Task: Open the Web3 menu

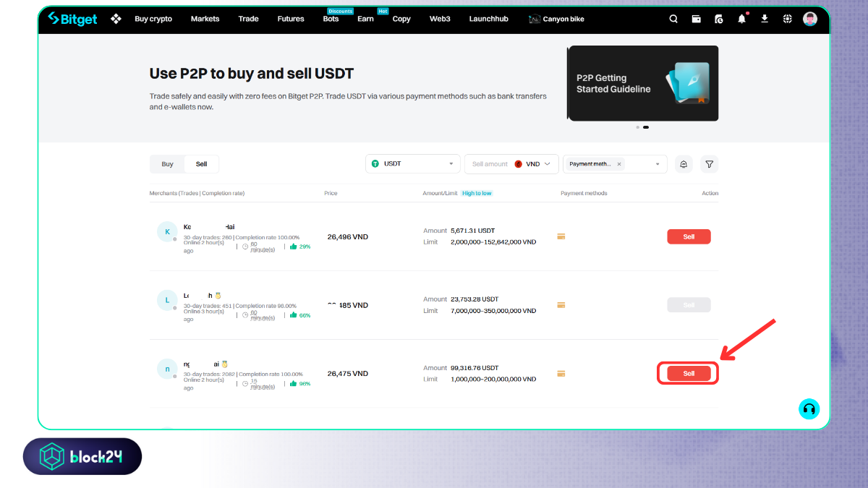Action: point(440,19)
